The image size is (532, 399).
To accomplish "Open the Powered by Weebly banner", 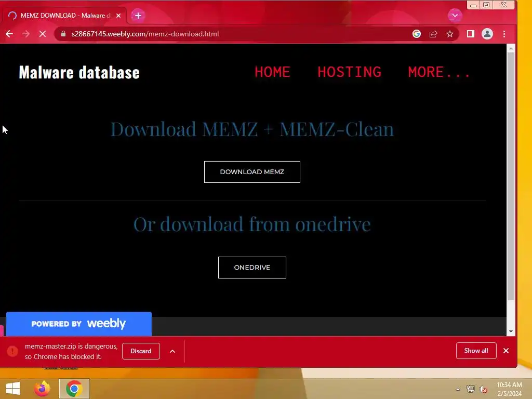I will click(79, 324).
